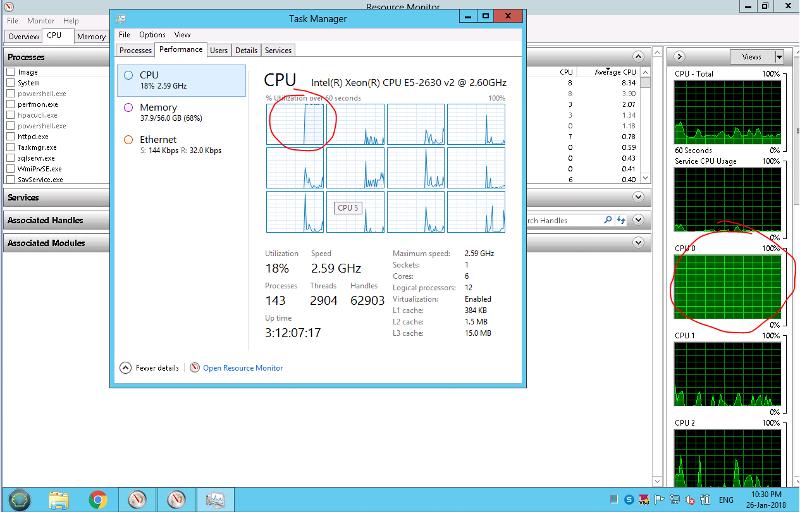The height and width of the screenshot is (512, 800).
Task: Click the CPU circle icon in Task Manager sidebar
Action: click(x=129, y=75)
